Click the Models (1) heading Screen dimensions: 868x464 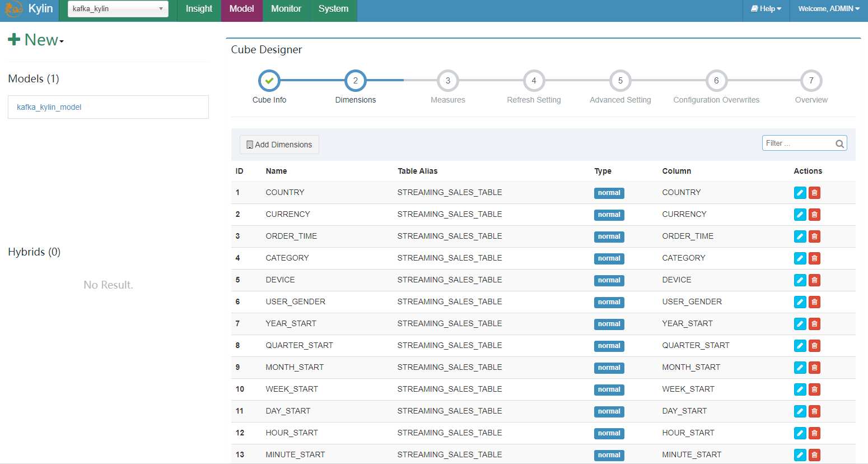(x=34, y=78)
